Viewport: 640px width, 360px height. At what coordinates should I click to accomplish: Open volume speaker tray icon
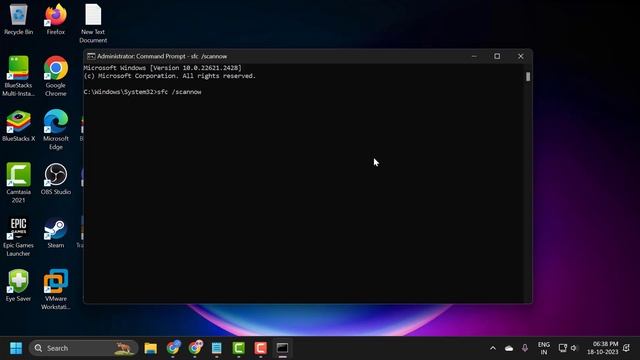coord(574,348)
